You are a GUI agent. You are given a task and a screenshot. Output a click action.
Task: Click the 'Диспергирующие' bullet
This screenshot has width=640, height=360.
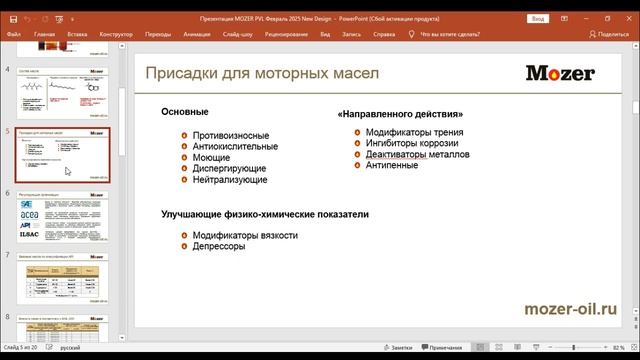point(229,169)
